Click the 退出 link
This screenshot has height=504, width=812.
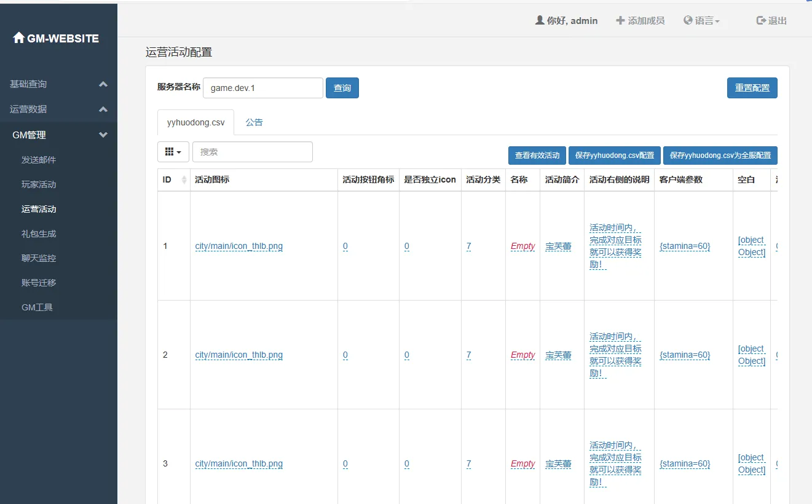pos(771,20)
